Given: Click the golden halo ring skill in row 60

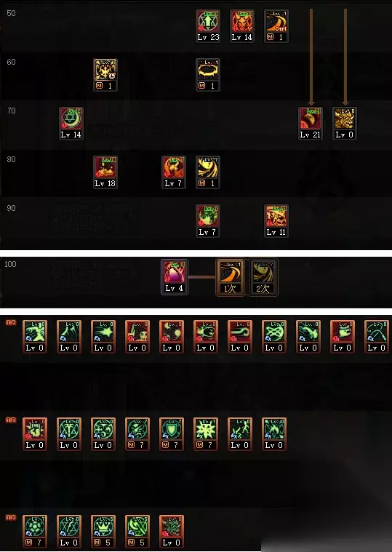Looking at the screenshot, I should pos(208,75).
